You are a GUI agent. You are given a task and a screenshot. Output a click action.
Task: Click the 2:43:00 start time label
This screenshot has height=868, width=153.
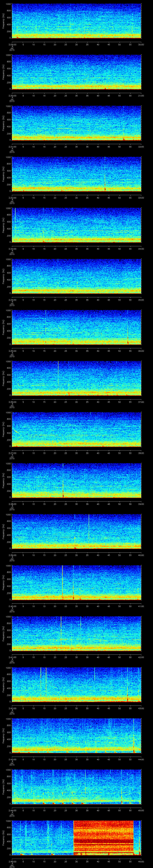point(12,760)
